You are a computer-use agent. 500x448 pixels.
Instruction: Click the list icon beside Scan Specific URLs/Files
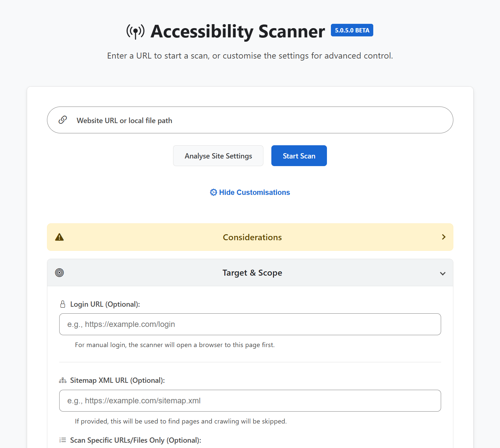pyautogui.click(x=62, y=440)
